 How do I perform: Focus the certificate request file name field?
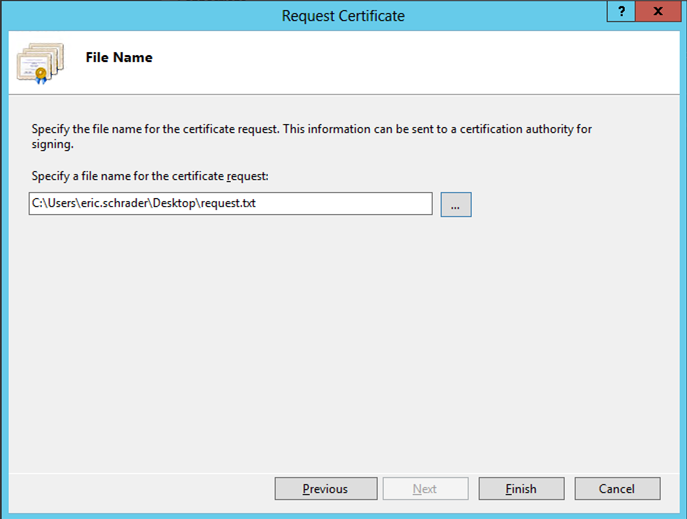[x=230, y=204]
